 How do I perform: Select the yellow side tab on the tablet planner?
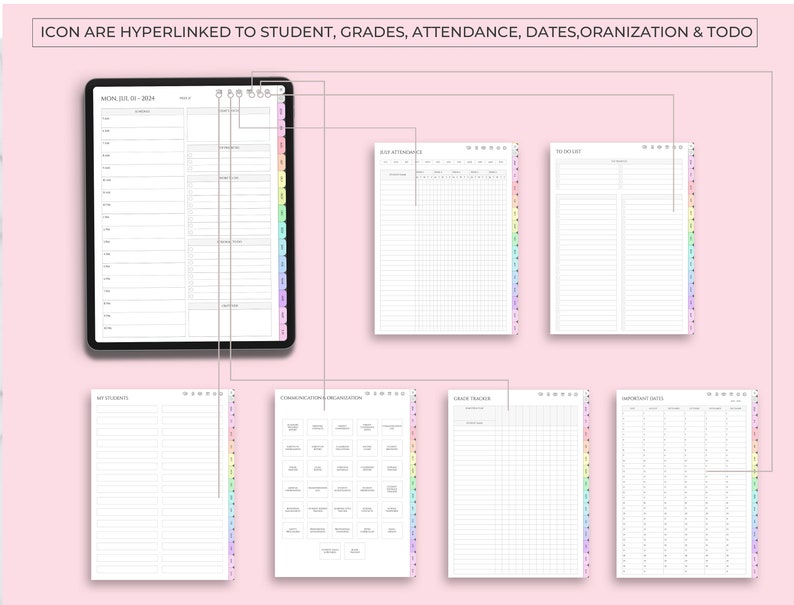click(x=282, y=177)
